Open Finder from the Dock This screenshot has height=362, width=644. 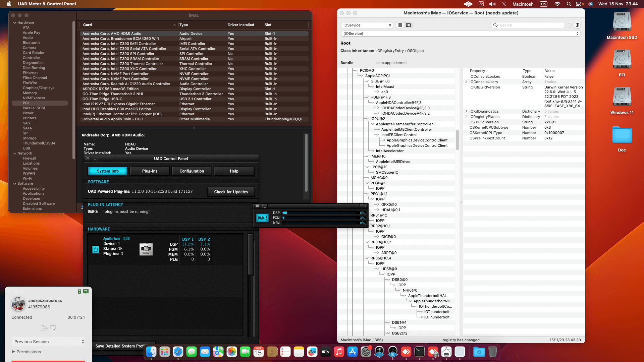[x=151, y=352]
